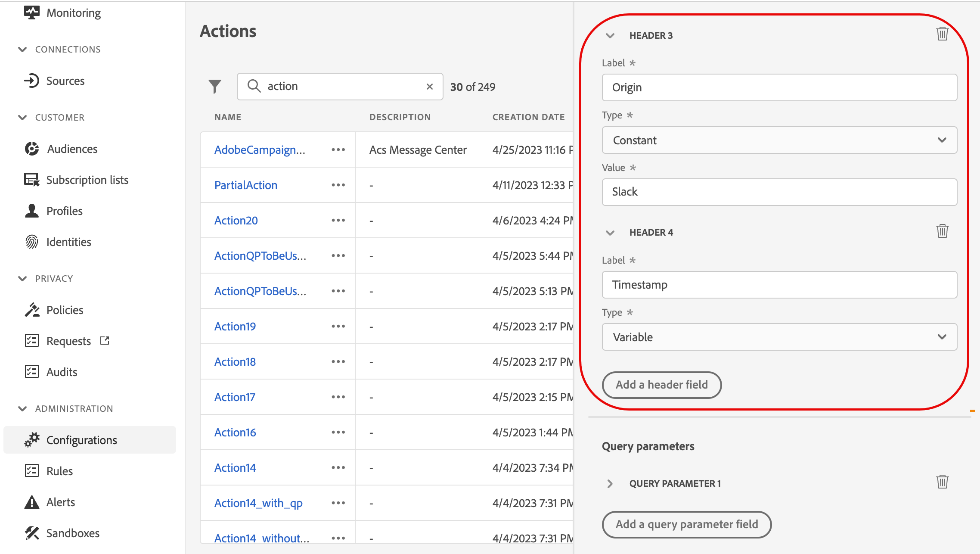Go to Sandboxes in sidebar
This screenshot has width=980, height=554.
[72, 533]
